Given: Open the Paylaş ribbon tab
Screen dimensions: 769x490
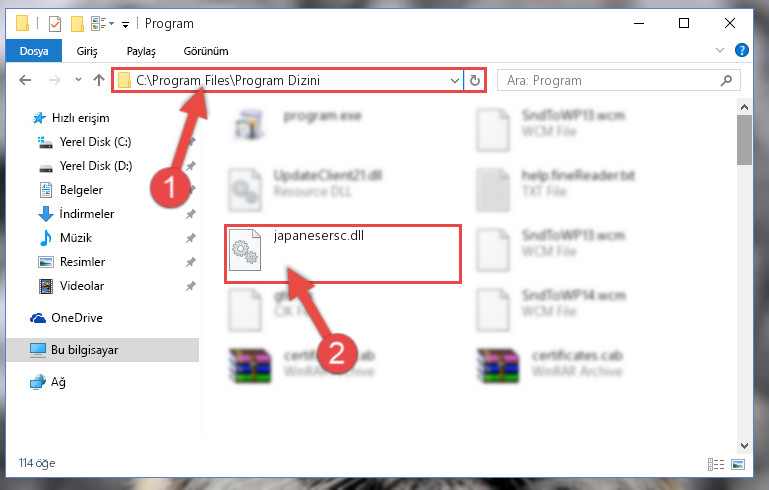Looking at the screenshot, I should click(x=141, y=51).
